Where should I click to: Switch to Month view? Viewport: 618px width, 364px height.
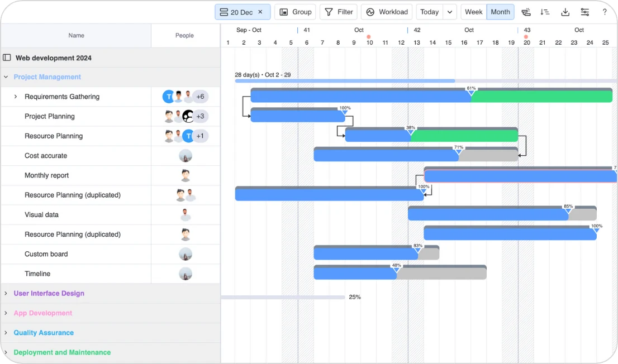tap(500, 11)
